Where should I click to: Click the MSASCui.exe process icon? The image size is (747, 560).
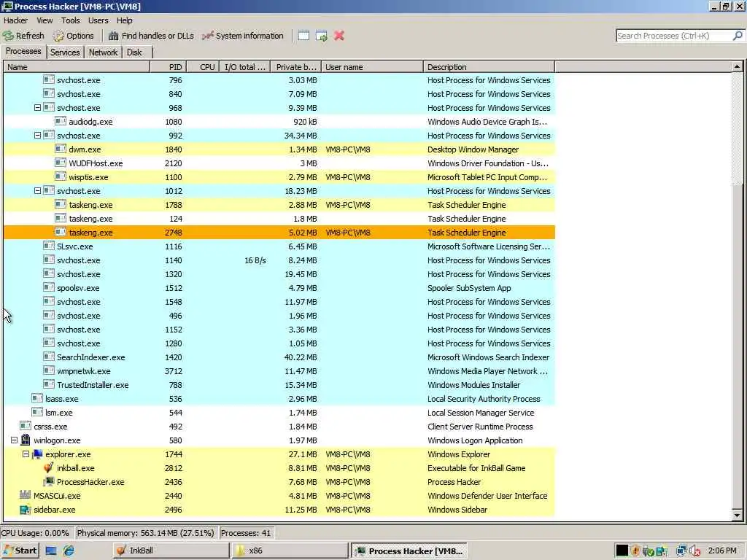tap(26, 495)
